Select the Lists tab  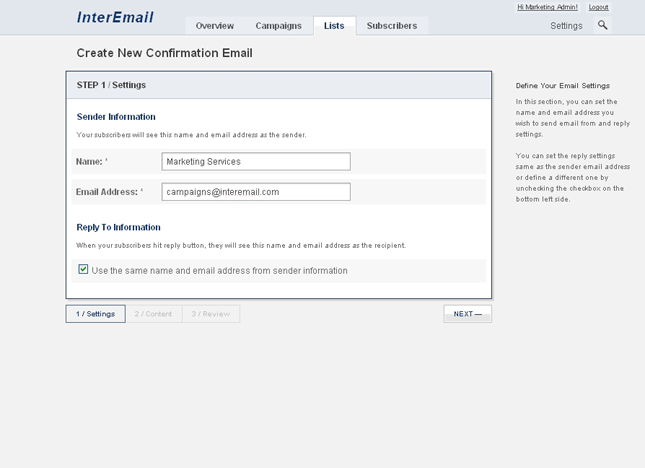pyautogui.click(x=334, y=26)
